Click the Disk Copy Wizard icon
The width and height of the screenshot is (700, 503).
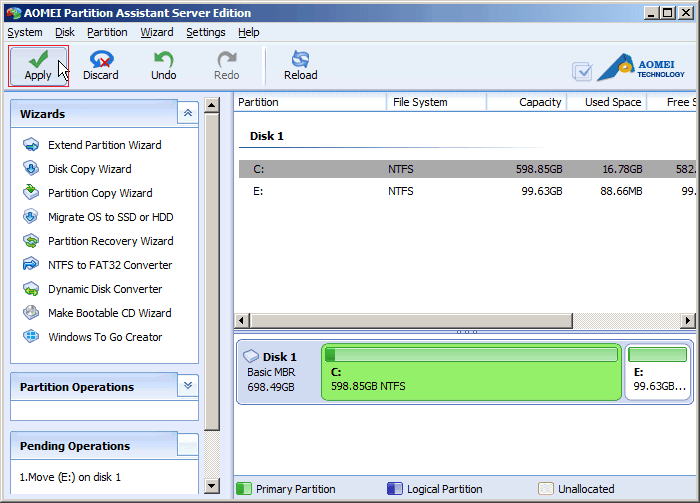point(31,169)
